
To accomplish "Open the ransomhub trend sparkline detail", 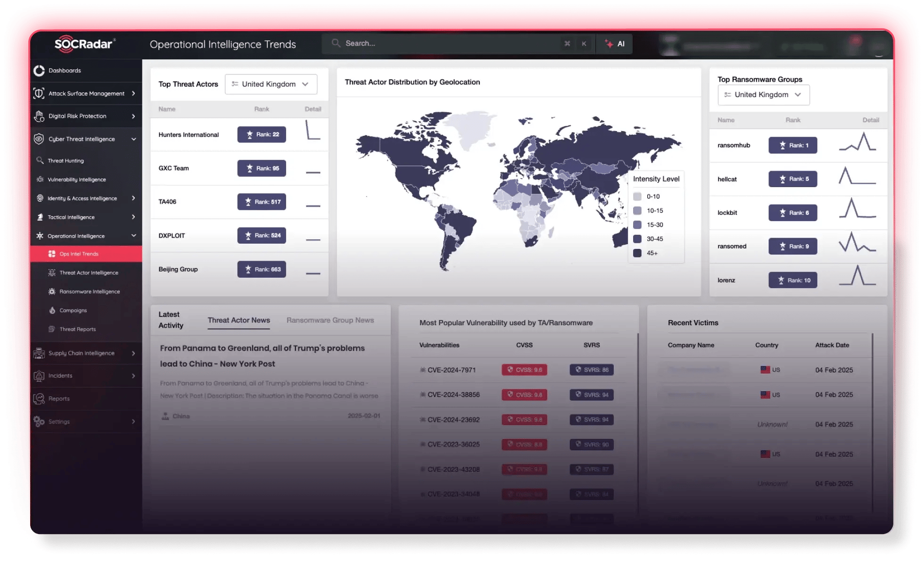I will click(858, 142).
